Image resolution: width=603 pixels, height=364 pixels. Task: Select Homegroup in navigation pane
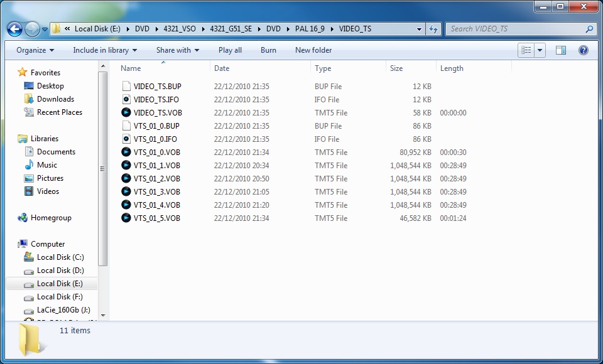click(51, 218)
